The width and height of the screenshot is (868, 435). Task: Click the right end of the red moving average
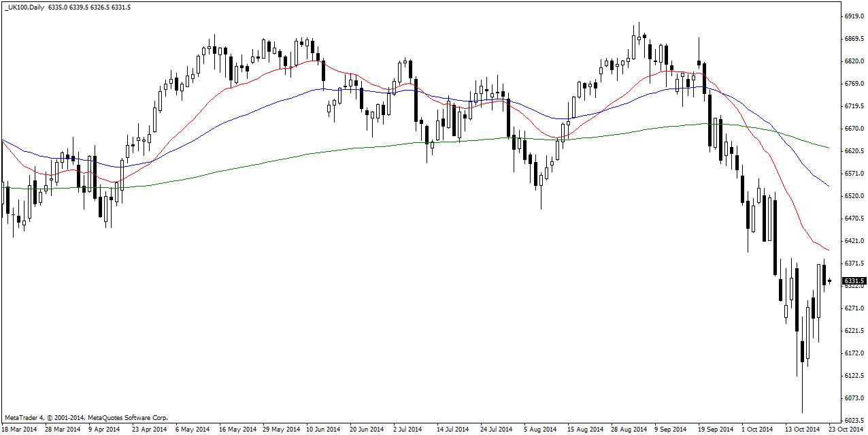coord(827,250)
